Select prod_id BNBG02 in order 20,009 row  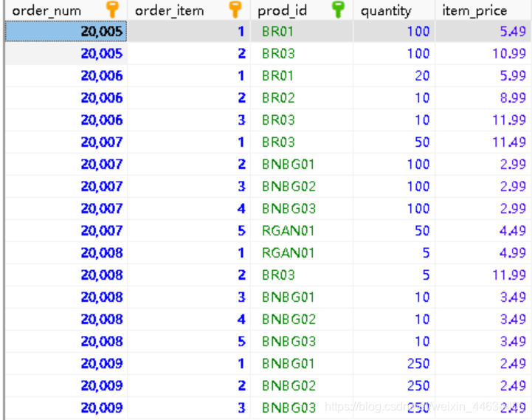[x=302, y=385]
